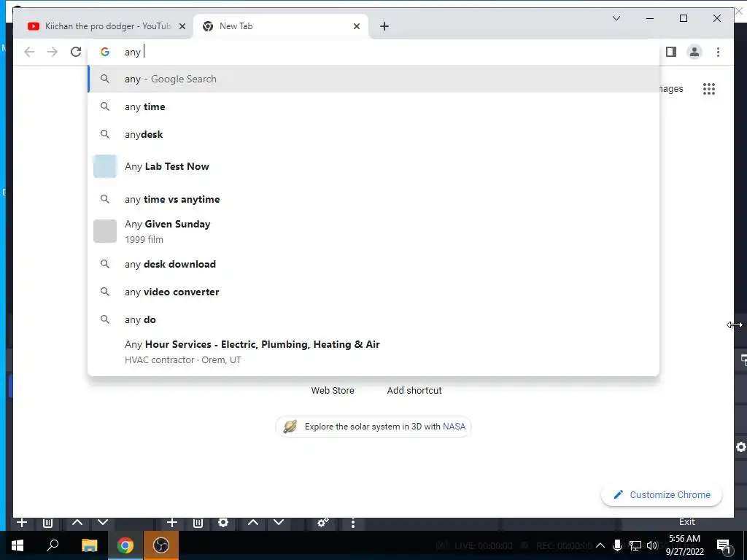Close the New Tab tab
Screen dimensions: 747x560
[356, 27]
